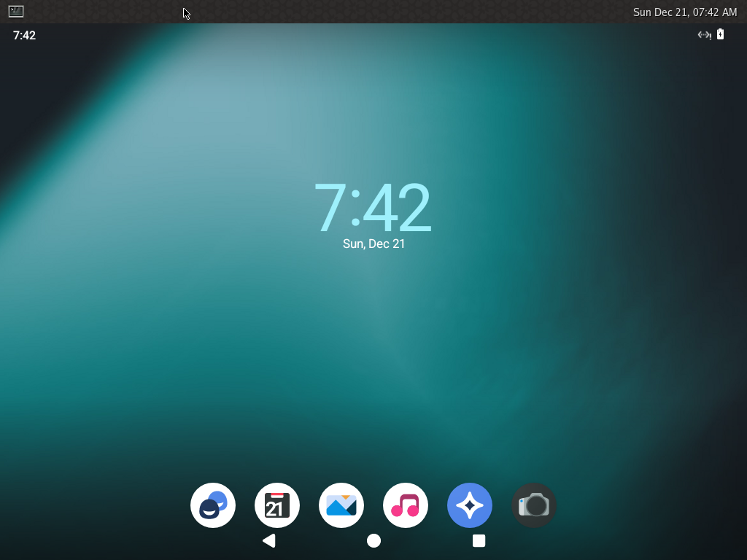Click the terminal icon in top panel

[16, 12]
